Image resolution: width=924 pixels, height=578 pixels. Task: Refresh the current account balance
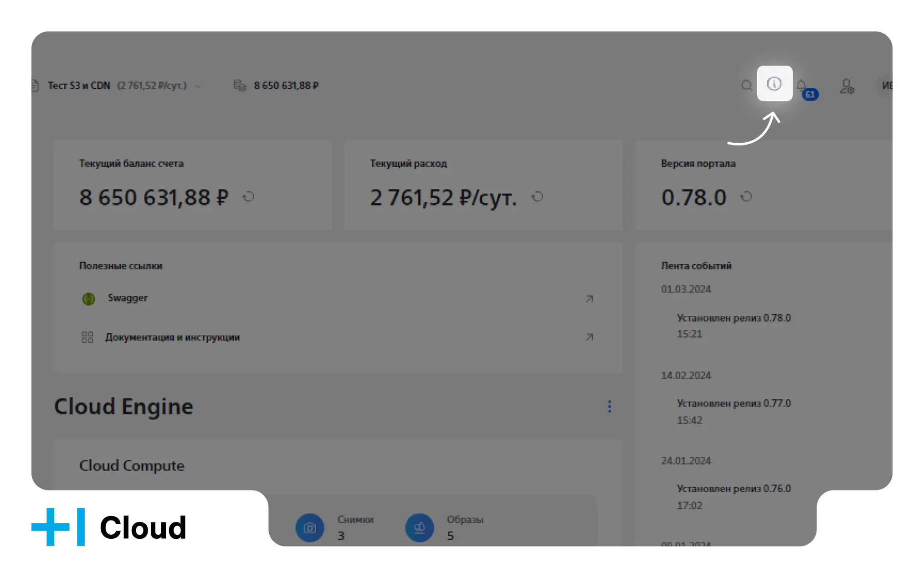(x=248, y=197)
